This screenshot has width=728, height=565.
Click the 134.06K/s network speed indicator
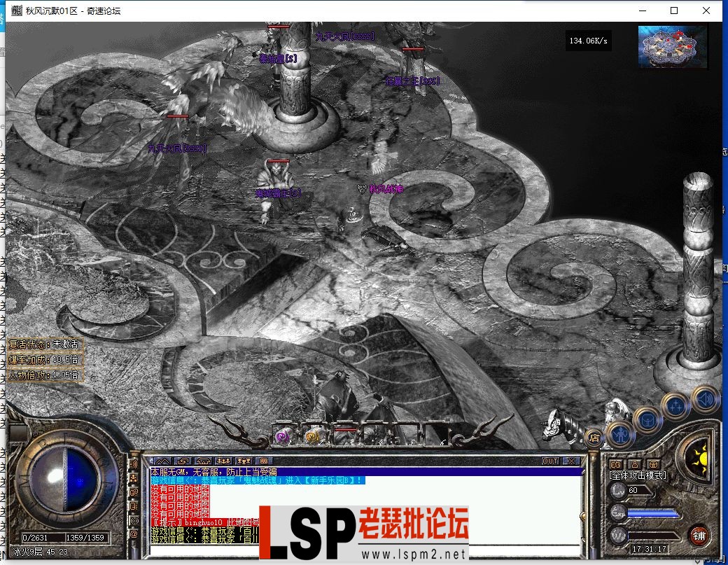click(x=588, y=41)
